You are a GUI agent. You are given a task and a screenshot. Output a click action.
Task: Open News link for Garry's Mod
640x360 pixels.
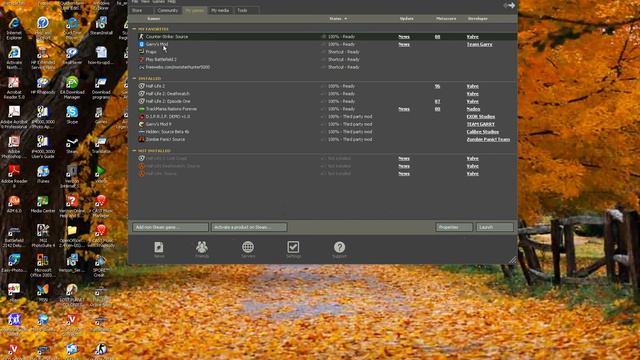click(404, 44)
